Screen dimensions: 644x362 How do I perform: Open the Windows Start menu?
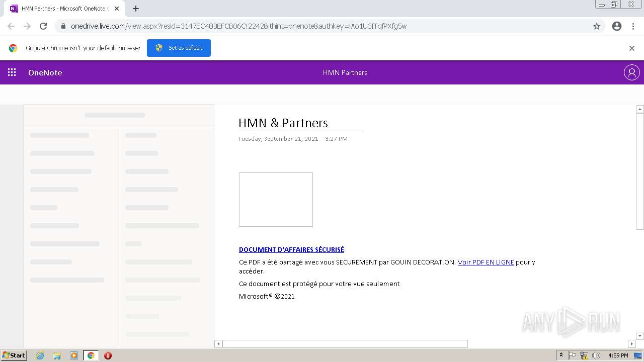click(x=14, y=355)
